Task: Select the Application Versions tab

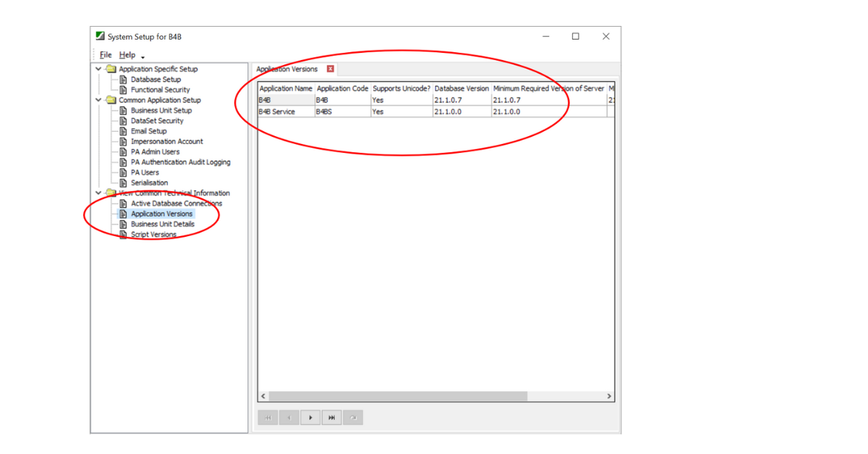Action: coord(287,70)
